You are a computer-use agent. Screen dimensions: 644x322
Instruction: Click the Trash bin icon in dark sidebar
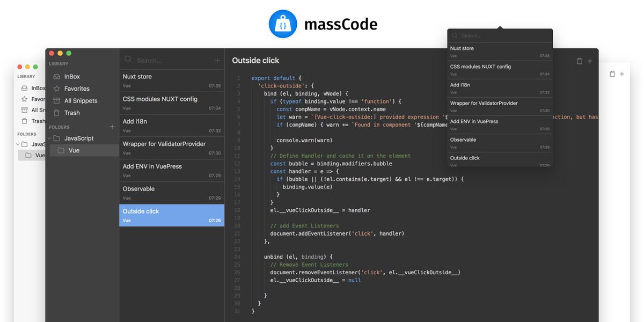click(x=57, y=113)
